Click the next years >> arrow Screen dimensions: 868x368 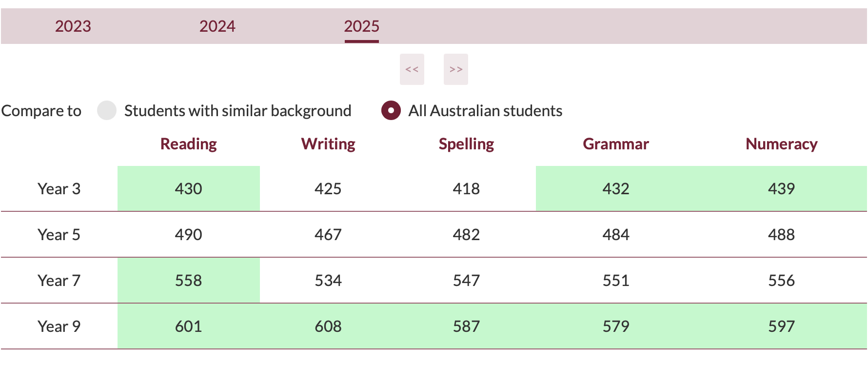tap(456, 69)
